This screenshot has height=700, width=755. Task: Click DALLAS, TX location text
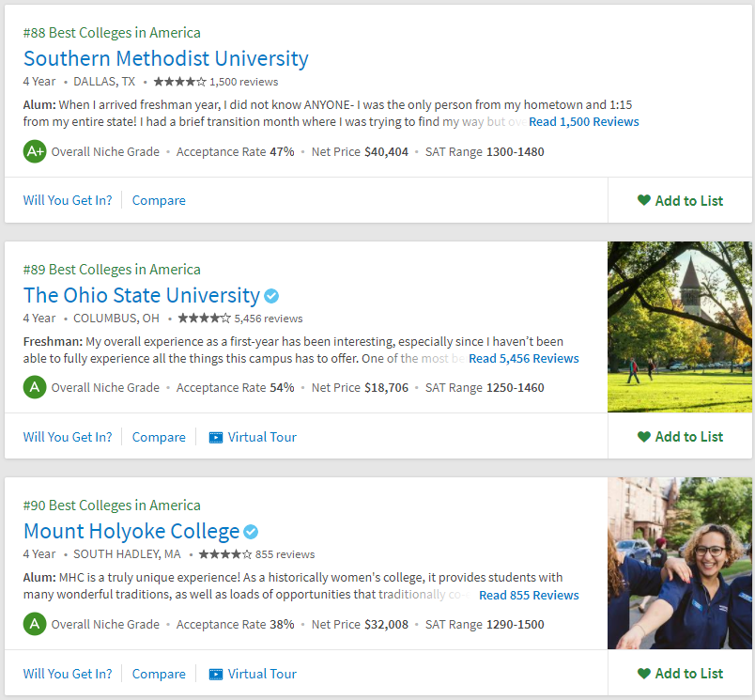[104, 82]
